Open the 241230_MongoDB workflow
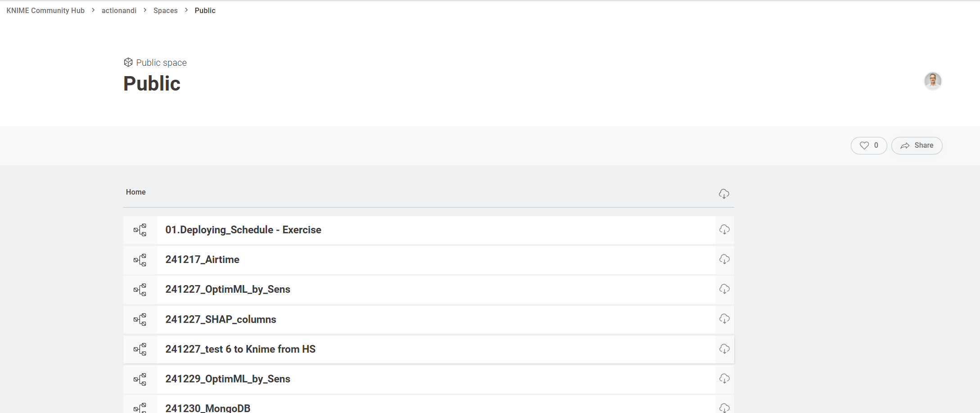Viewport: 980px width, 413px height. 208,408
